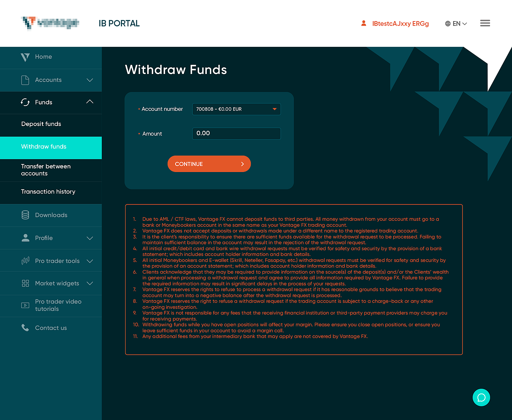Expand the Accounts submenu chevron
The height and width of the screenshot is (420, 512).
[90, 80]
